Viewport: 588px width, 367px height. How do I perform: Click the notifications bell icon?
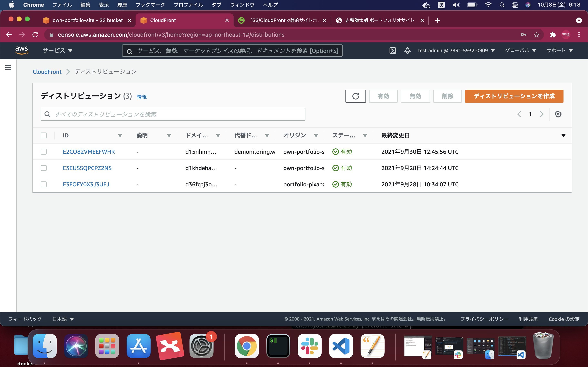pos(408,51)
